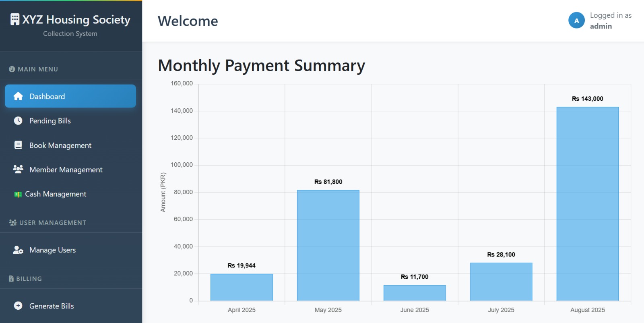
Task: Click the Pending Bills clock icon
Action: coord(18,121)
